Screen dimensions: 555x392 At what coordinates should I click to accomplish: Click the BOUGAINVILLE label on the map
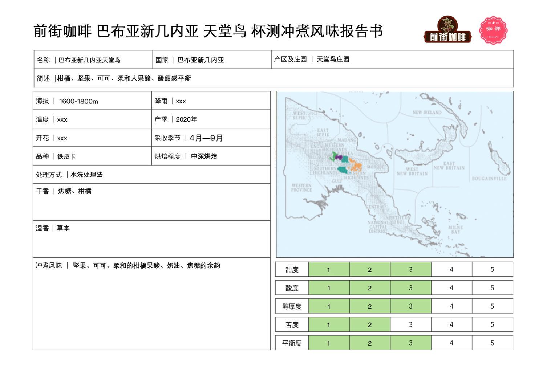[x=489, y=179]
